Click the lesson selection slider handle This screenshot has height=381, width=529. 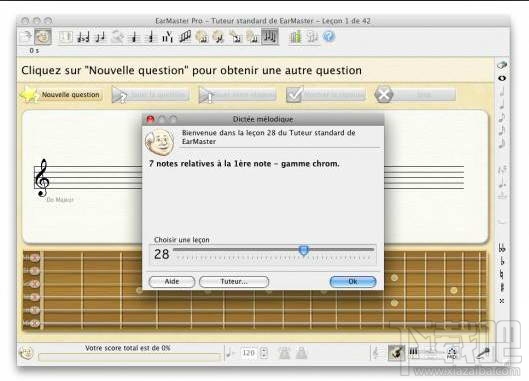coord(304,250)
